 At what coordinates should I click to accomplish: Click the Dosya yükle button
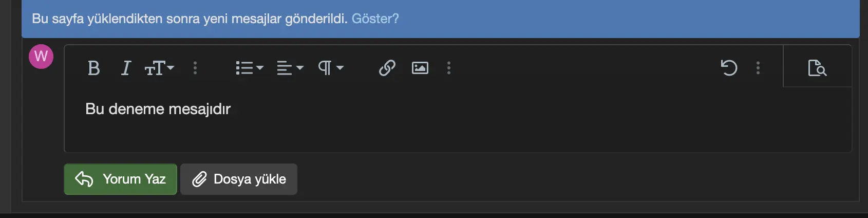(x=239, y=179)
